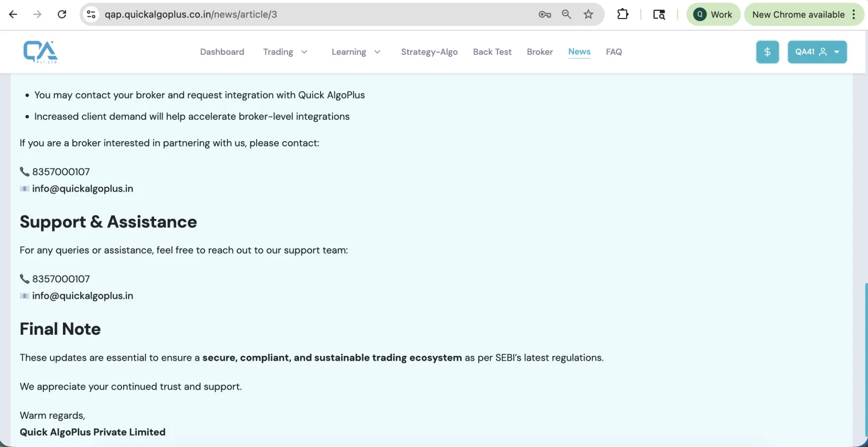Expand the Trading dropdown menu

pyautogui.click(x=285, y=52)
